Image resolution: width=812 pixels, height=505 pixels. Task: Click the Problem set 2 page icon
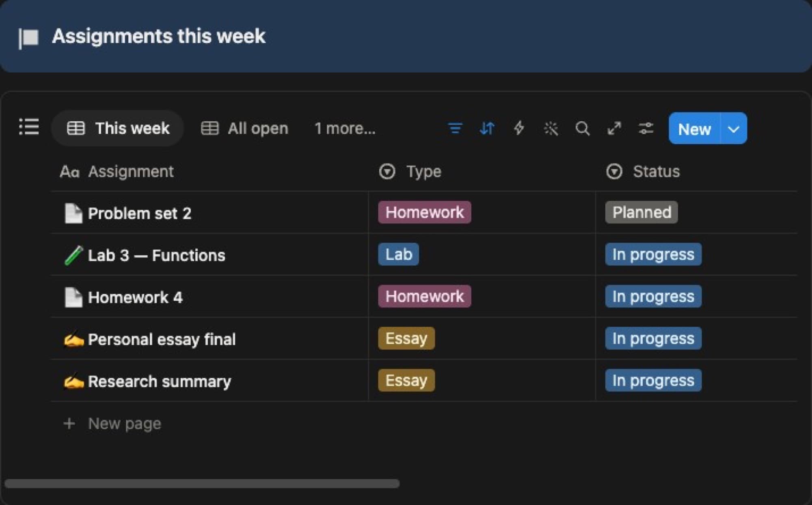(73, 213)
